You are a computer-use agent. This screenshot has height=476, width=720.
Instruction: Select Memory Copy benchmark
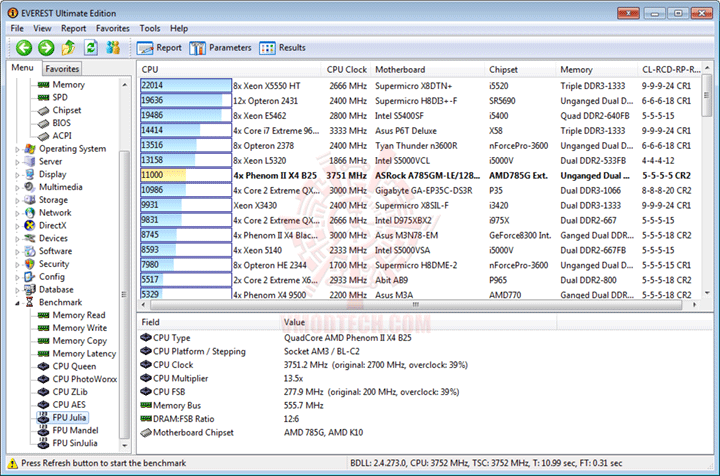[79, 341]
